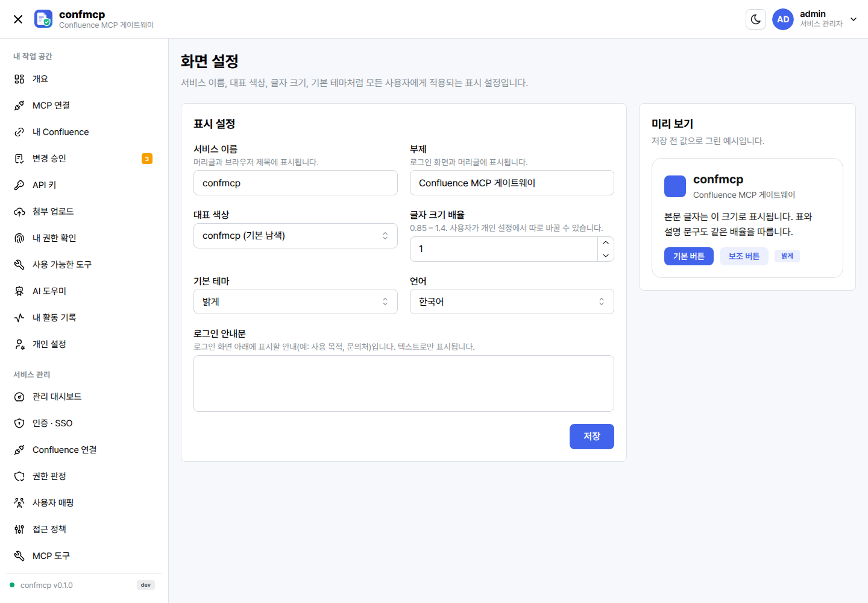Open the 개요 overview icon in sidebar

point(19,79)
